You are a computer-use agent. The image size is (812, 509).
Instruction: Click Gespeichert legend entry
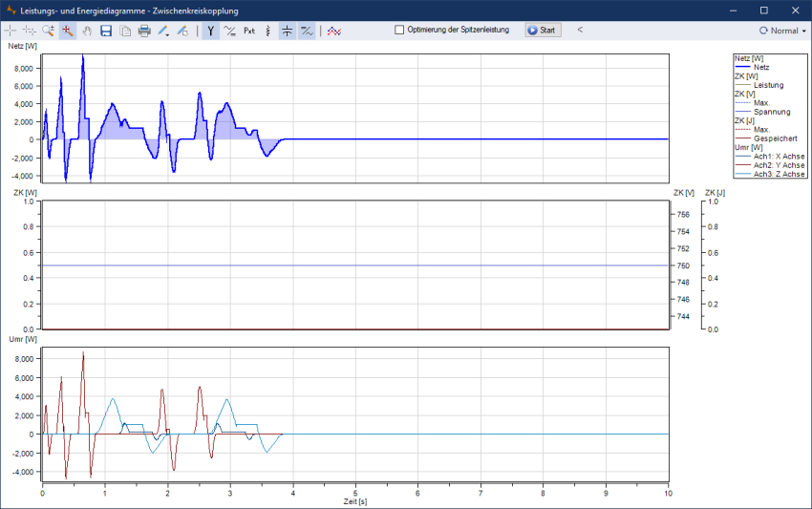click(775, 138)
